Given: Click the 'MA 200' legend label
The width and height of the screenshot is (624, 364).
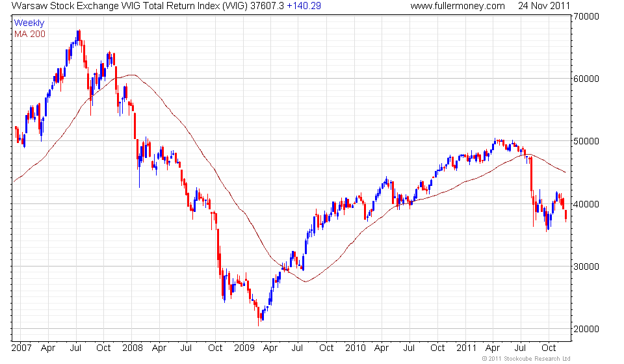Looking at the screenshot, I should (x=30, y=34).
